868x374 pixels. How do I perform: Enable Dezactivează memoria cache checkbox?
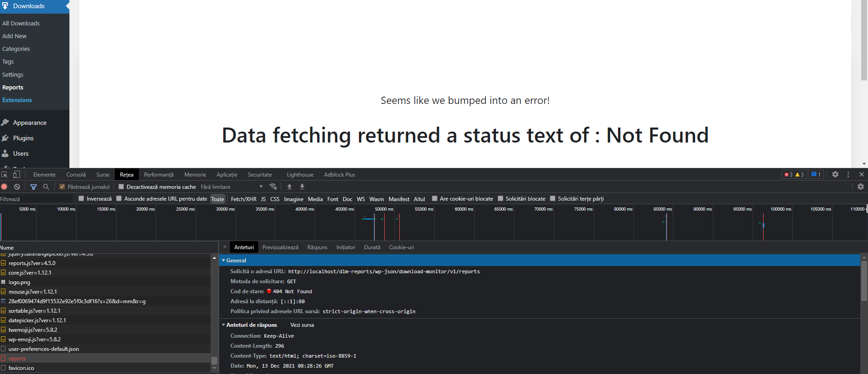pos(121,187)
